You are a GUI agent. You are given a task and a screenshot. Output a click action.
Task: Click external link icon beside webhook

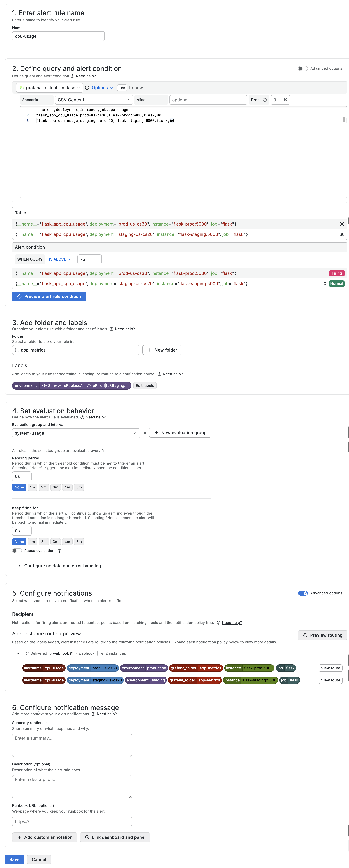pos(72,653)
